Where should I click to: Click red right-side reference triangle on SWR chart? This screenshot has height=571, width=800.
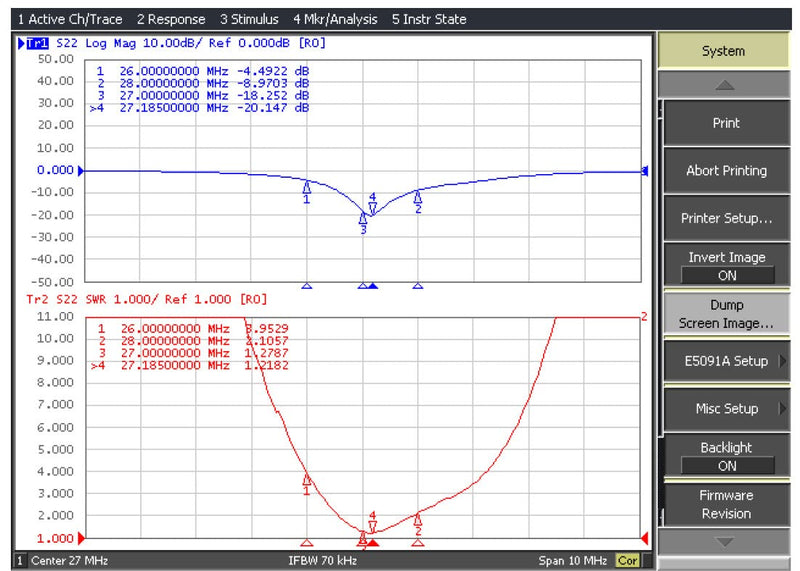[644, 538]
